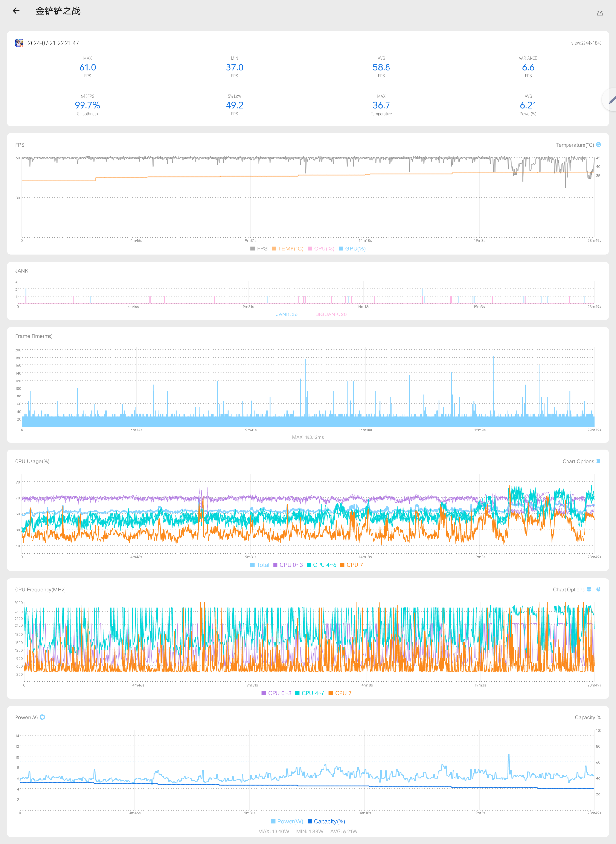Open Chart Options for CPU Usage
Image resolution: width=616 pixels, height=844 pixels.
[x=578, y=461]
